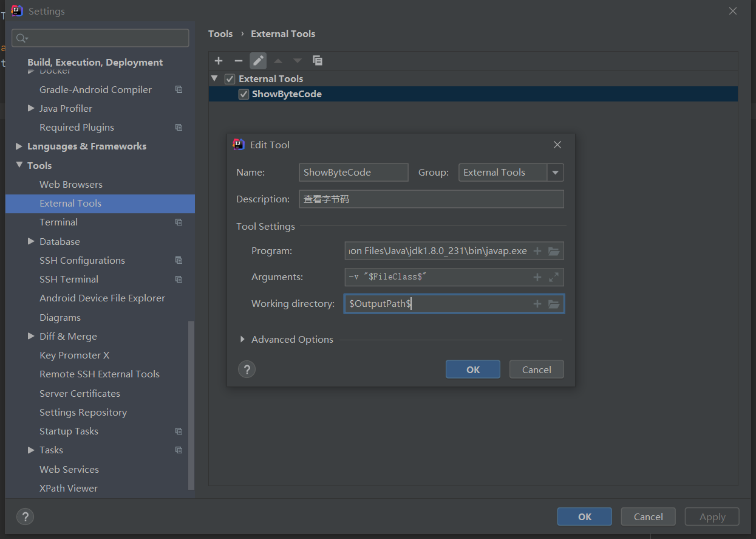Image resolution: width=756 pixels, height=539 pixels.
Task: Go to SSH Configurations settings
Action: (x=82, y=261)
